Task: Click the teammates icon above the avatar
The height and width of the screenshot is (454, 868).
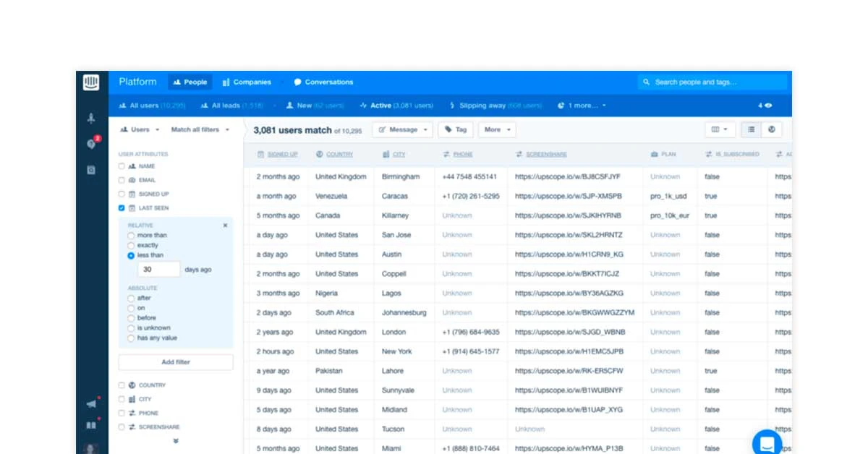Action: pos(92,425)
